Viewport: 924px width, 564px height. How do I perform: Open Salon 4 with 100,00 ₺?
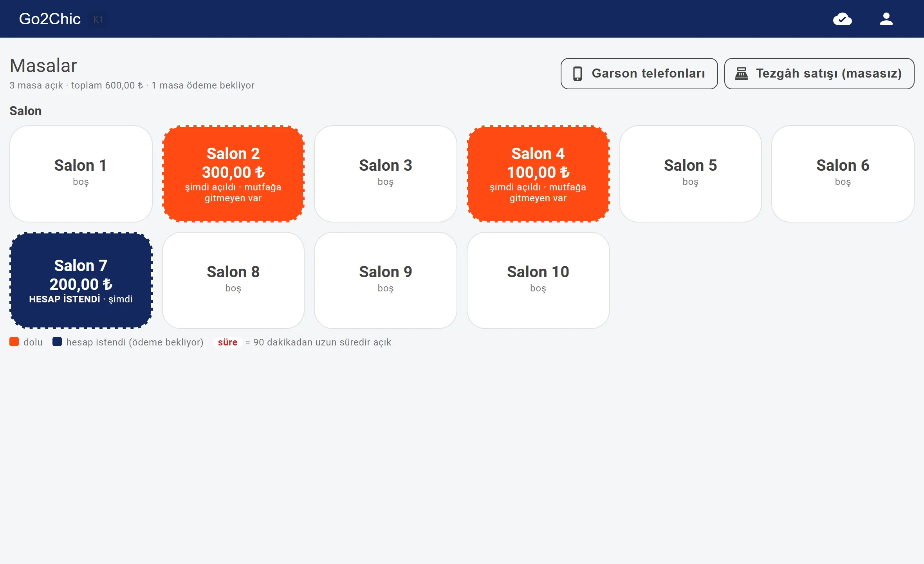538,174
